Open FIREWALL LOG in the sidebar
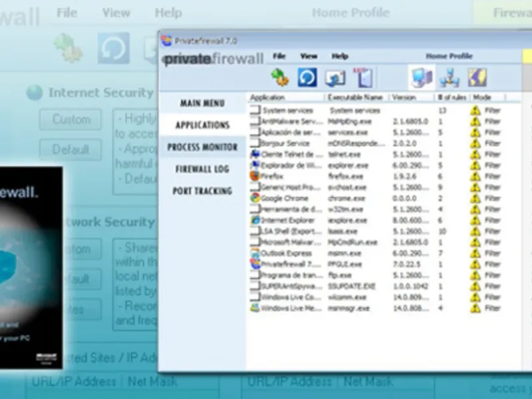This screenshot has height=399, width=532. tap(202, 169)
